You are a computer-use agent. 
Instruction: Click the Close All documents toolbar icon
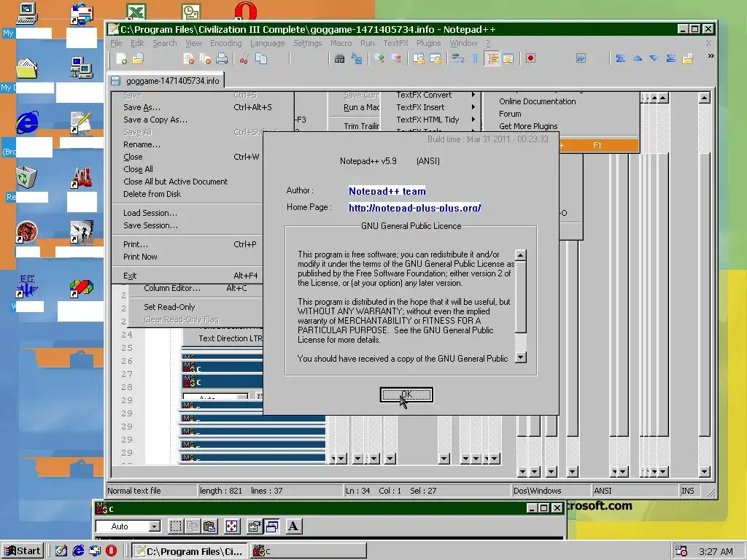205,59
